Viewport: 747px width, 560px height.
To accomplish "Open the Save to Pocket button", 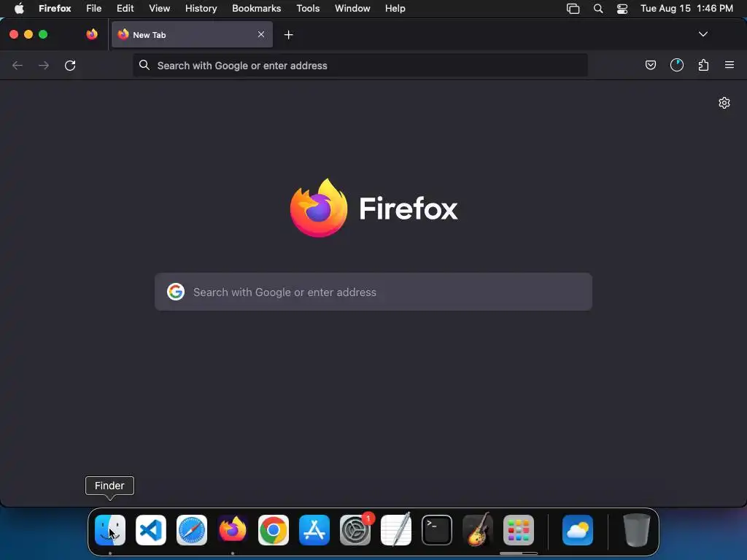I will 650,65.
